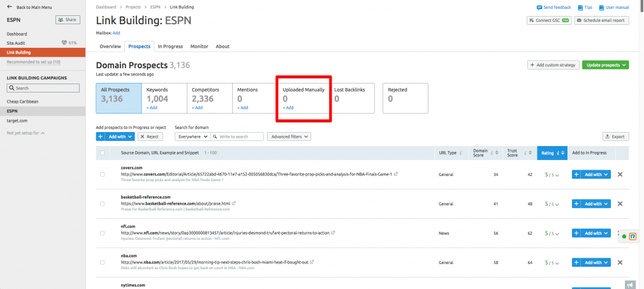Open Add with dropdown for nfl.com
The width and height of the screenshot is (644, 289).
596,233
